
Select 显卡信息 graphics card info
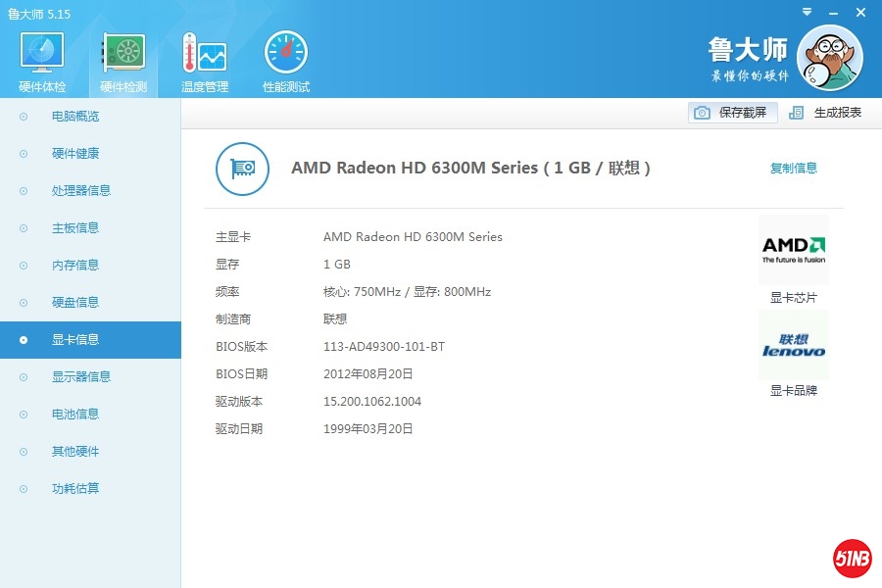(90, 340)
